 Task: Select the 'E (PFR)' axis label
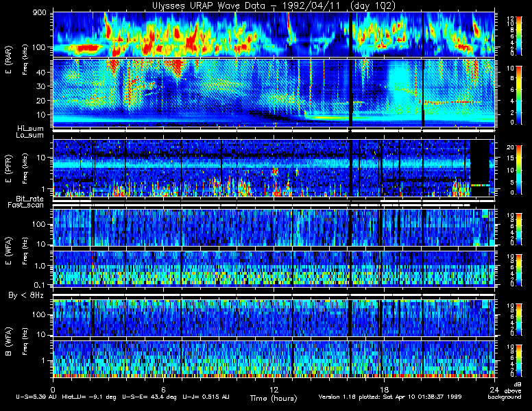8,169
